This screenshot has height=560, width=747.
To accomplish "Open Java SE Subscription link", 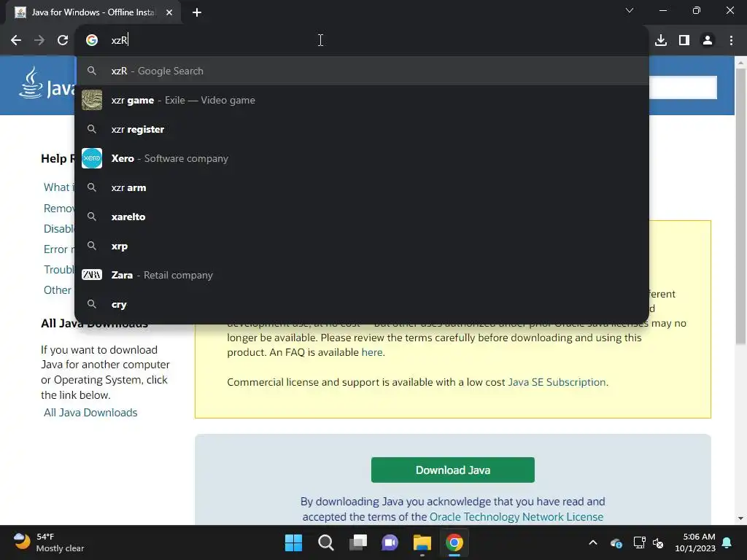I will click(557, 382).
